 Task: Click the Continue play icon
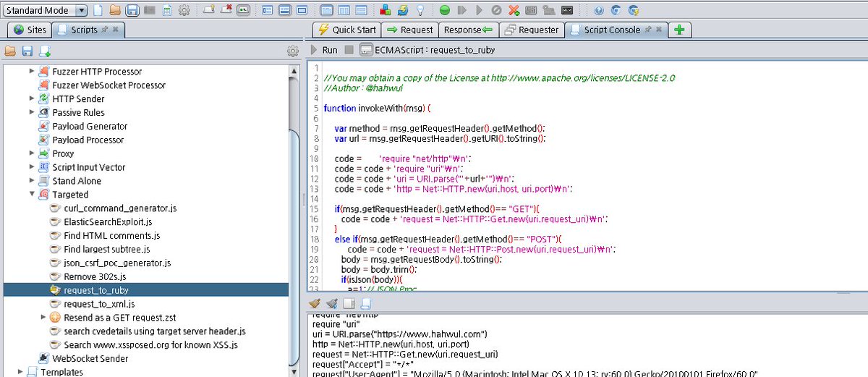479,10
